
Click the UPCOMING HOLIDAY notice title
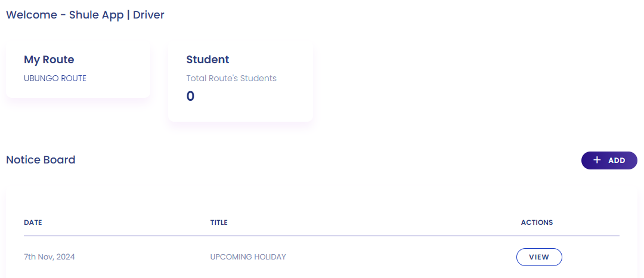[x=248, y=257]
